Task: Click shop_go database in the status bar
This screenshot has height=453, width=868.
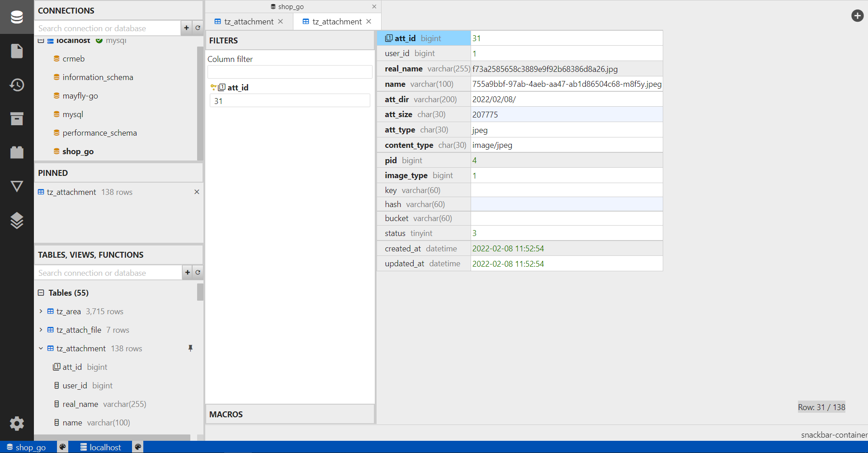Action: (x=26, y=447)
